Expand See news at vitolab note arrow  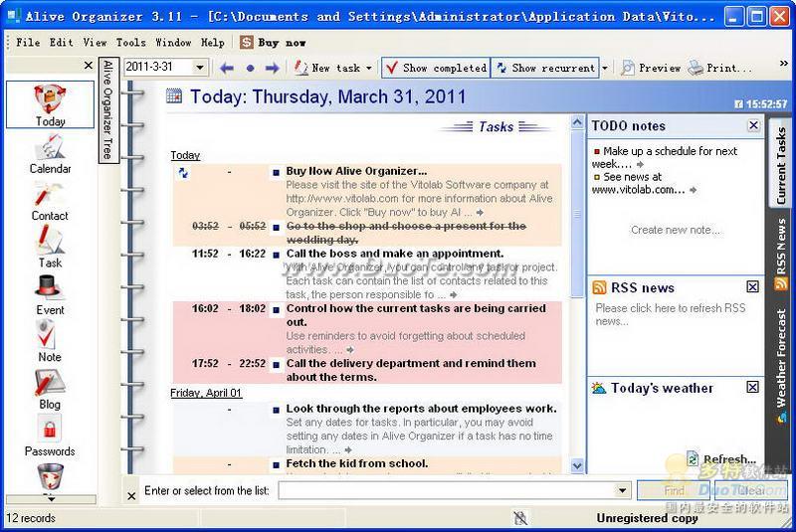click(693, 190)
